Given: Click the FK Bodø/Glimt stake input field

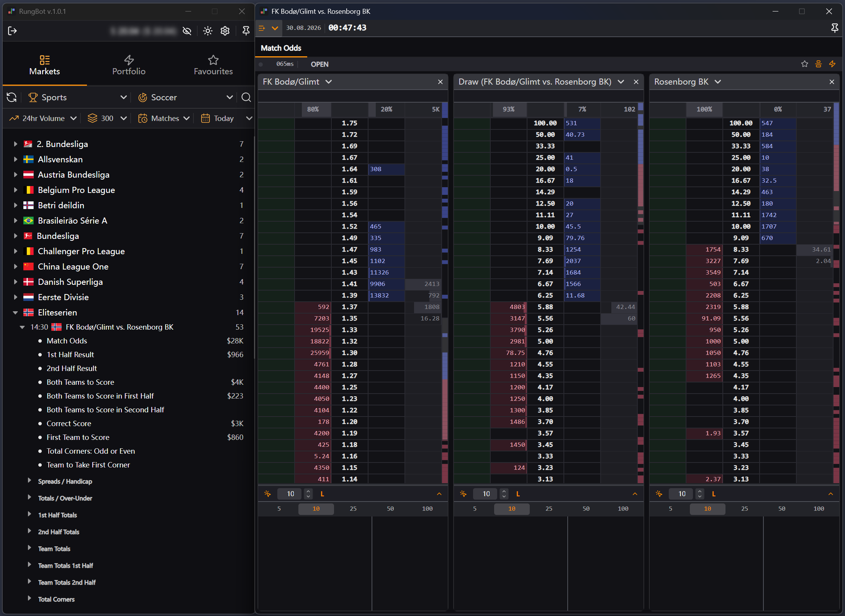Looking at the screenshot, I should 290,494.
